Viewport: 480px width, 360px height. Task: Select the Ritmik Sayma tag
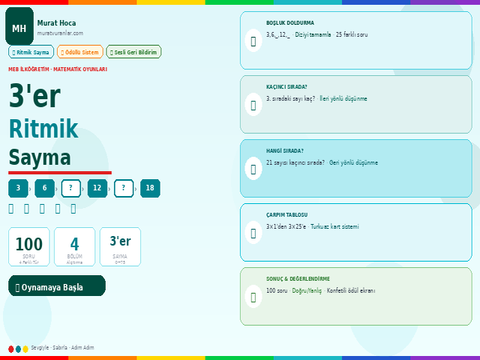[x=31, y=52]
